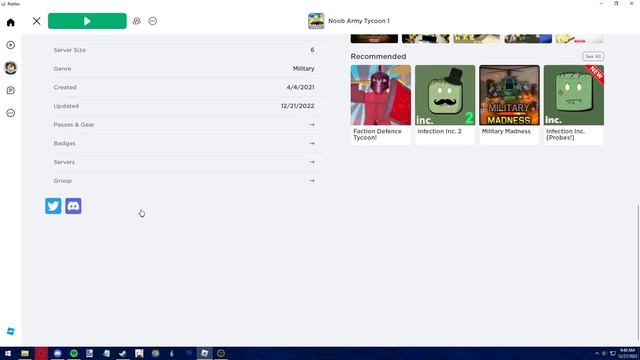
Task: Click the Updated date 12/21/2022
Action: click(297, 106)
